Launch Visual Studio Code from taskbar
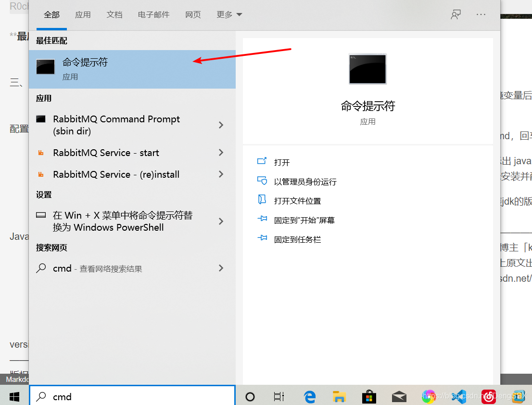 point(458,396)
